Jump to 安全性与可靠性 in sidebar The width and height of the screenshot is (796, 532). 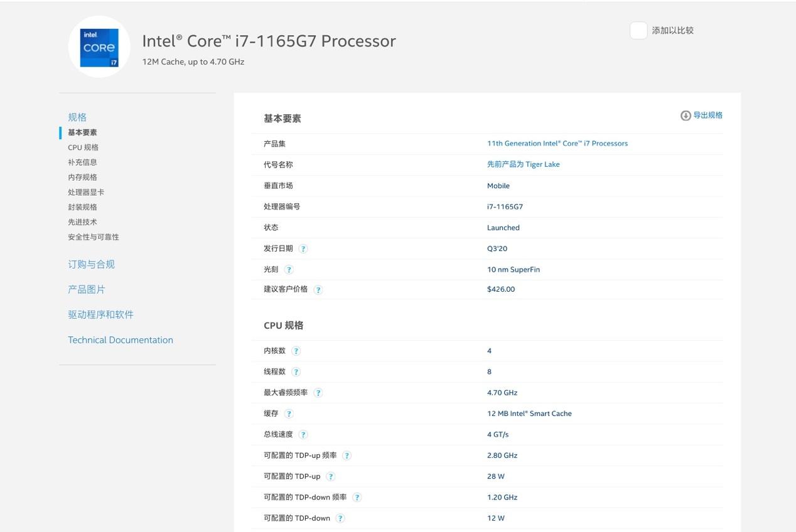[94, 237]
